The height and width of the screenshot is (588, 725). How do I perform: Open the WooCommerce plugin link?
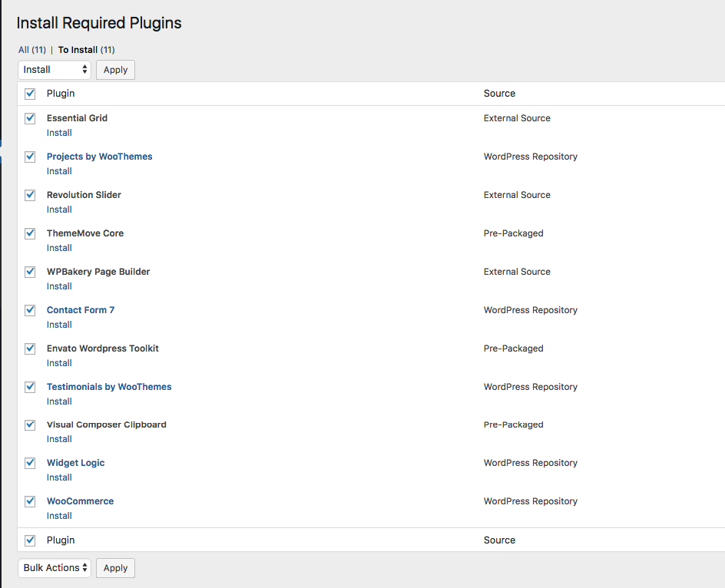pyautogui.click(x=80, y=501)
